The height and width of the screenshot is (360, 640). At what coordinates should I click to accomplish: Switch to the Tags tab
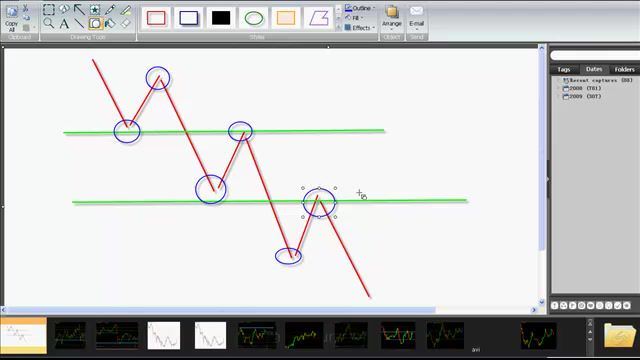564,69
